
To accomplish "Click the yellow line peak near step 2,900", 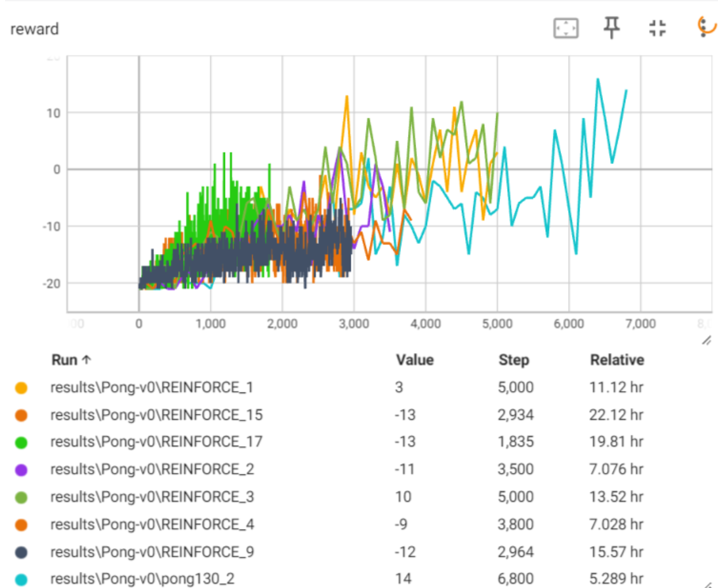I will tap(347, 97).
